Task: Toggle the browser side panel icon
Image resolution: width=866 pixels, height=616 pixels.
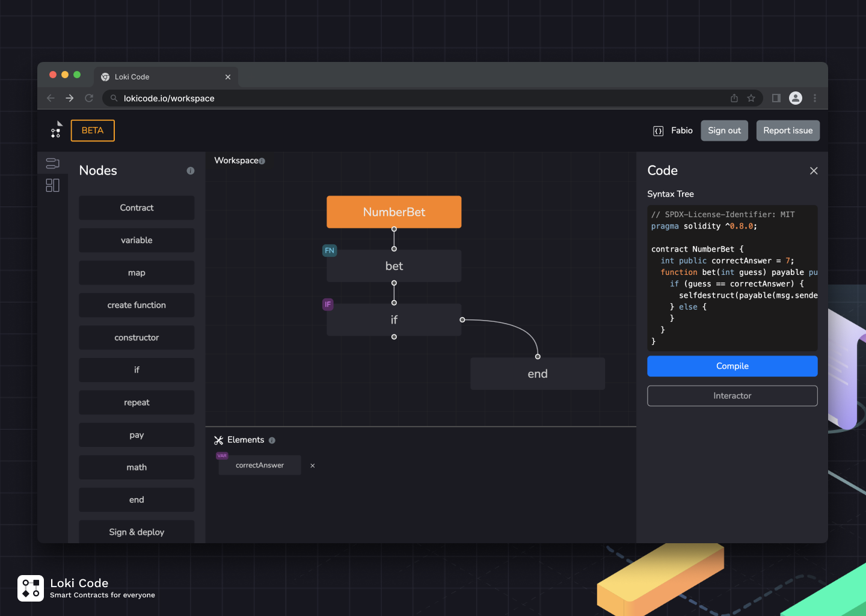Action: [x=776, y=98]
